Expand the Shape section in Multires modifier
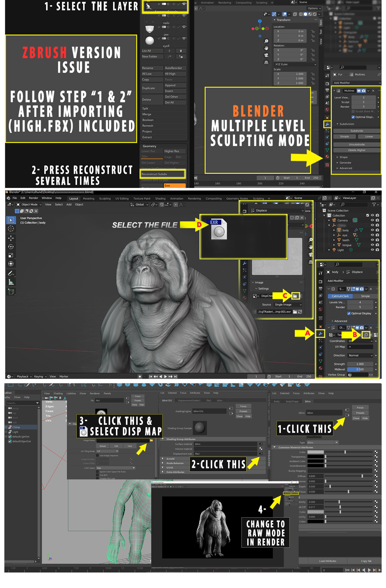 point(342,157)
